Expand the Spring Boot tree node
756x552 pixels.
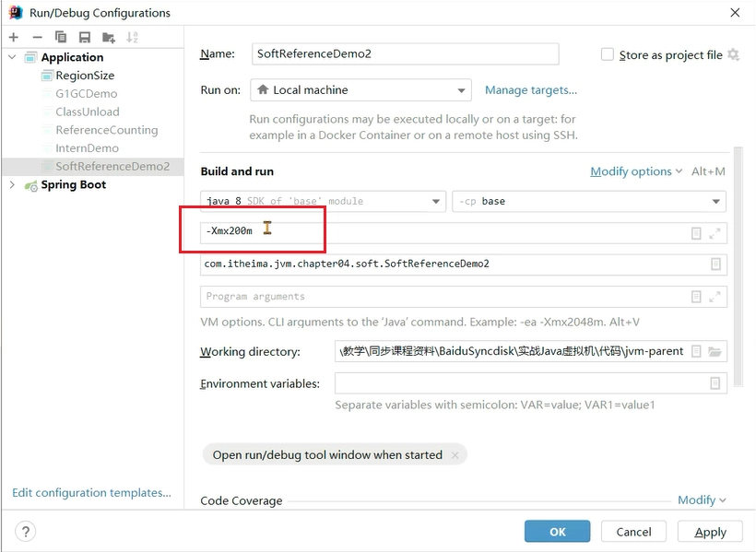(13, 184)
